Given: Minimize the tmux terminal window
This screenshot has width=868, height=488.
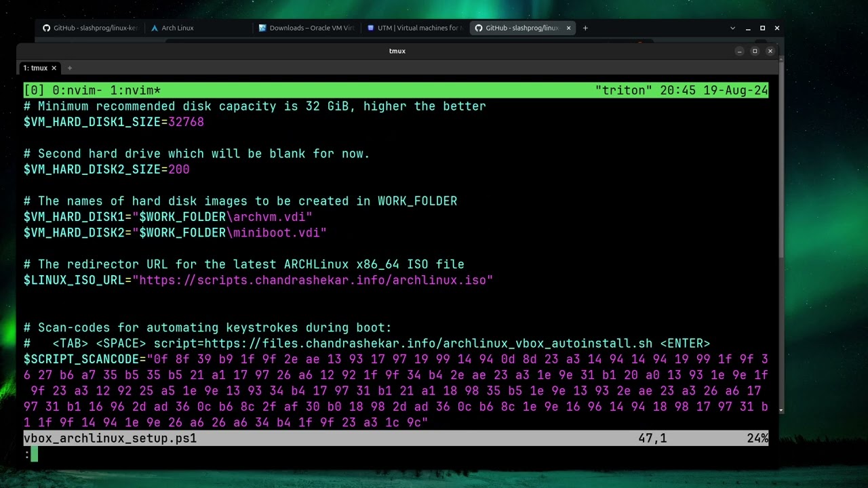Looking at the screenshot, I should pos(738,51).
